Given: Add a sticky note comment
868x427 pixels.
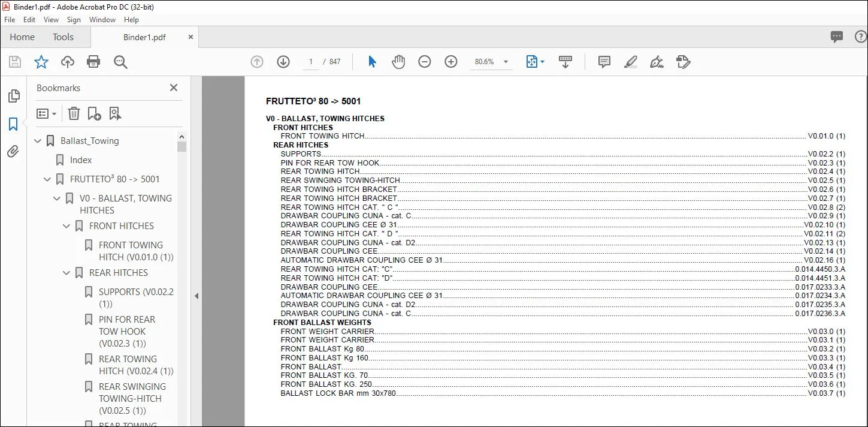Looking at the screenshot, I should point(604,62).
